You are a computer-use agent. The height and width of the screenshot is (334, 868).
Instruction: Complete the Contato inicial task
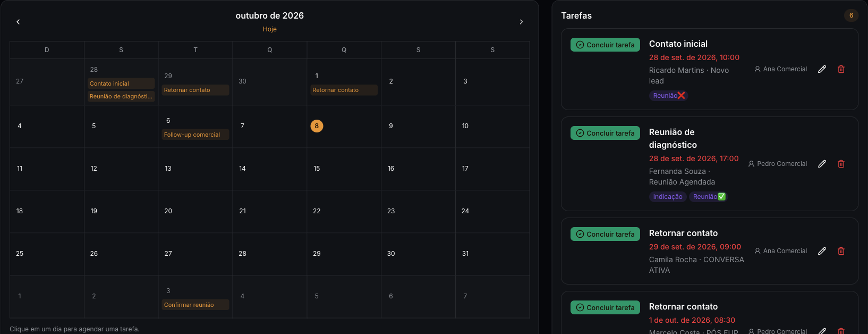(x=605, y=45)
